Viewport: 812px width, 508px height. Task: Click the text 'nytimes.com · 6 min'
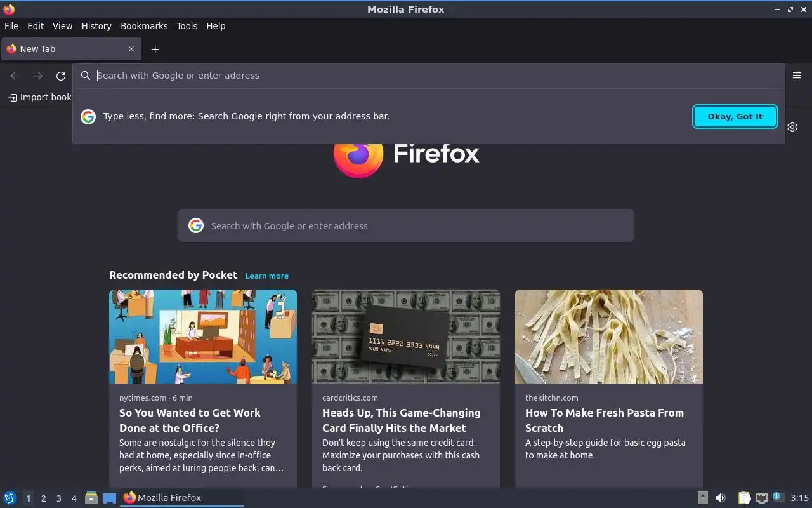pos(156,398)
